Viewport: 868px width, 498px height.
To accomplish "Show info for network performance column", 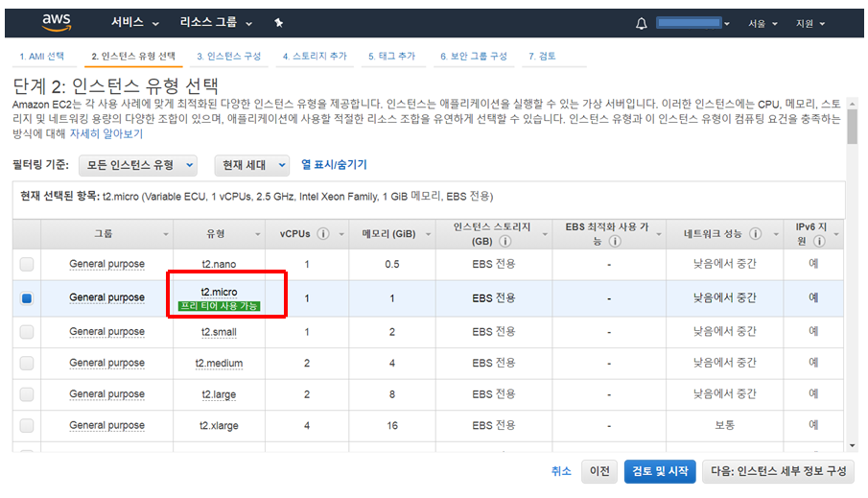I will [755, 234].
